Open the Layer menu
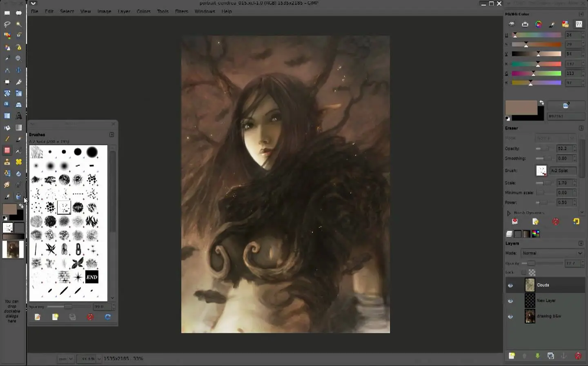This screenshot has width=588, height=366. point(124,11)
